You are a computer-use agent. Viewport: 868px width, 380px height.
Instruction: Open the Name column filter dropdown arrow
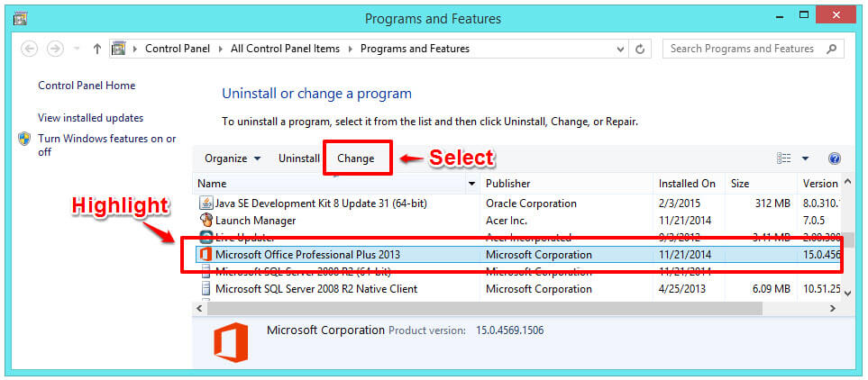[x=471, y=184]
